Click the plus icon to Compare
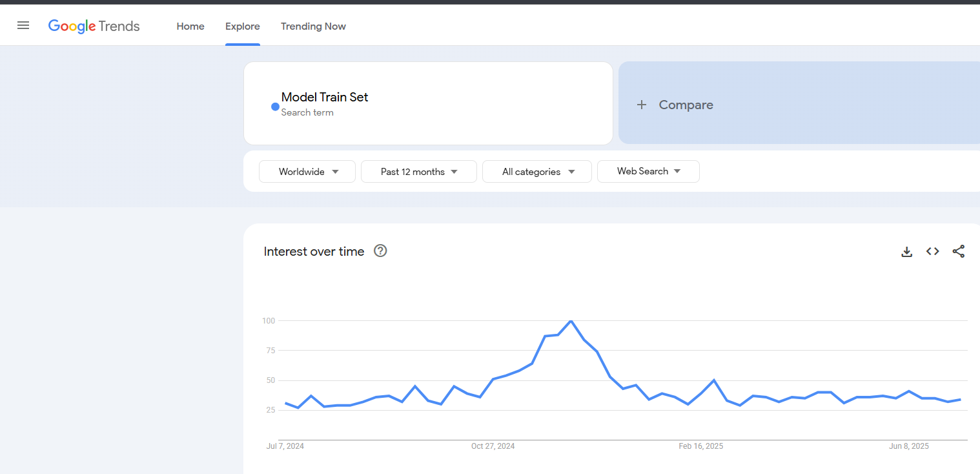The width and height of the screenshot is (980, 474). pyautogui.click(x=642, y=105)
